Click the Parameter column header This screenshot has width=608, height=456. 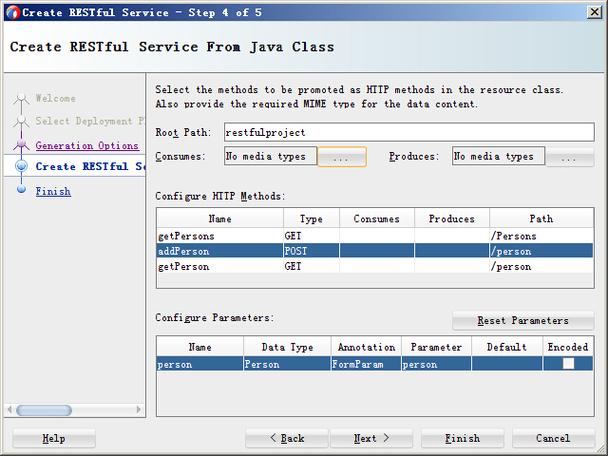click(x=436, y=347)
